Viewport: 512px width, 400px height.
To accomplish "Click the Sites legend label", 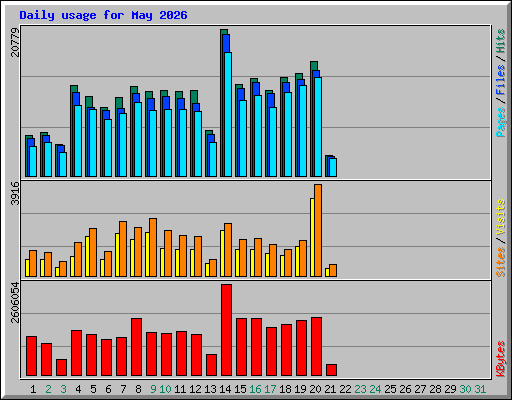I will 501,262.
